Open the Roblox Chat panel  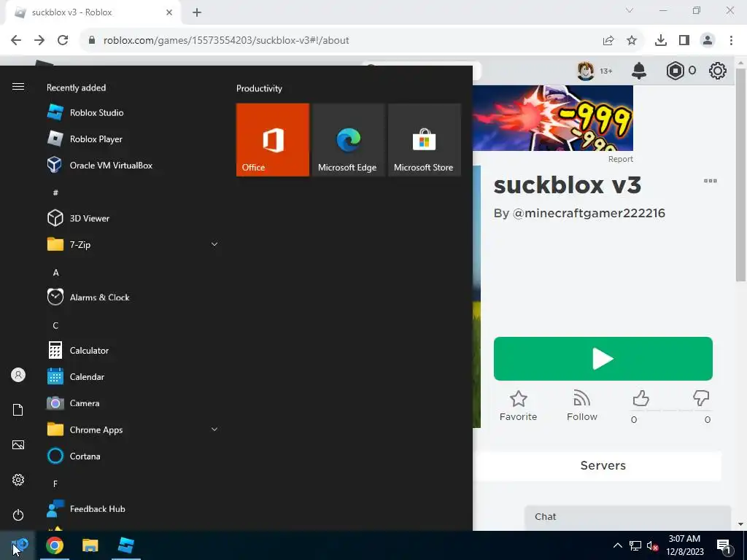click(x=627, y=517)
